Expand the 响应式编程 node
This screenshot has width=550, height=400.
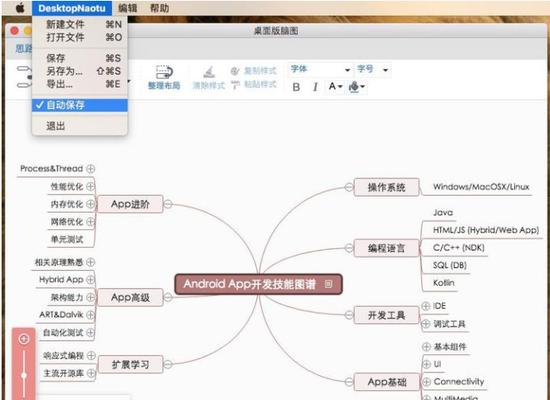click(x=91, y=355)
